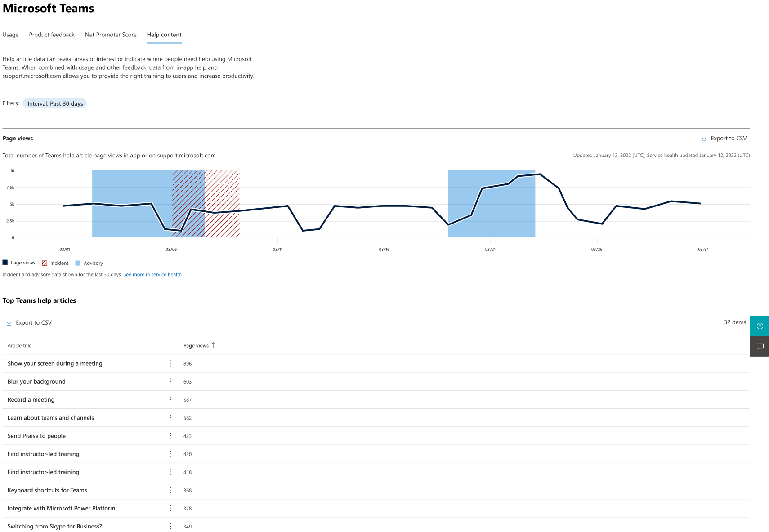Open help question-mark side button
769x532 pixels.
[760, 326]
